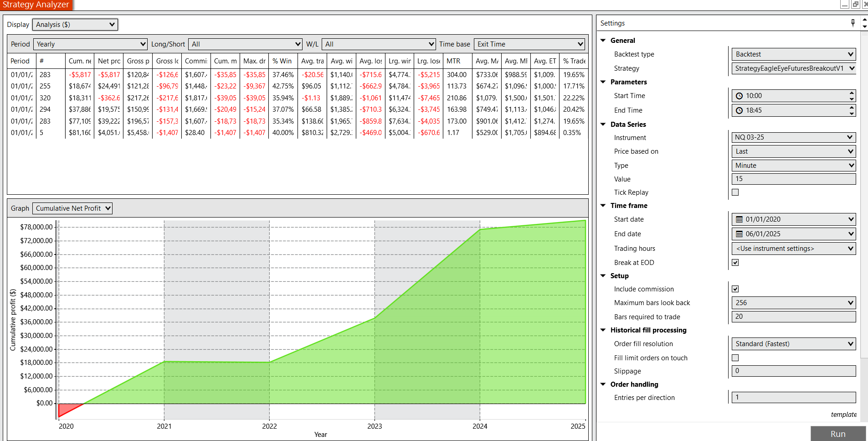Increase Start Time with the up arrow
The height and width of the screenshot is (441, 868).
coord(851,93)
